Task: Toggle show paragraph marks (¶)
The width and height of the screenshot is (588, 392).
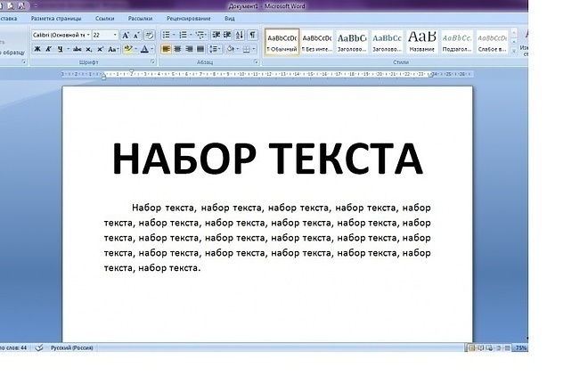Action: click(x=252, y=36)
